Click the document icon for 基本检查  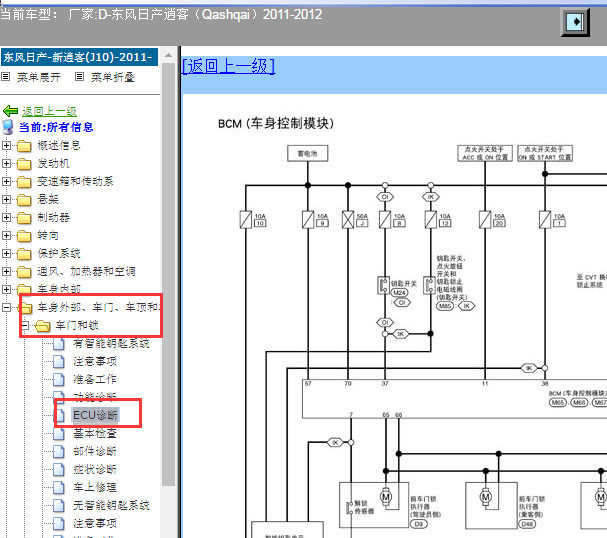tap(59, 433)
